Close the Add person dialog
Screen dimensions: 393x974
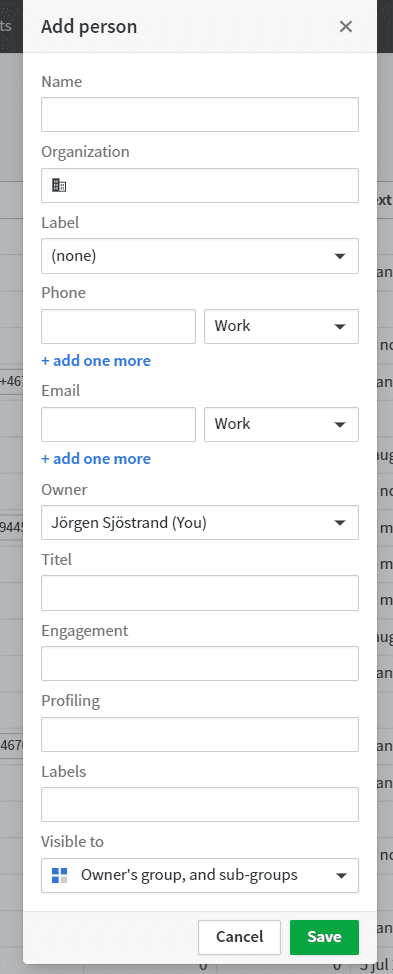coord(346,27)
